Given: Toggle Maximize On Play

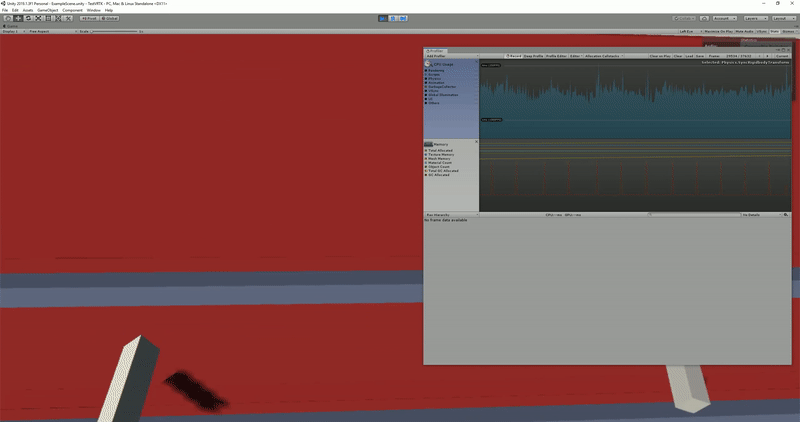Looking at the screenshot, I should tap(718, 32).
